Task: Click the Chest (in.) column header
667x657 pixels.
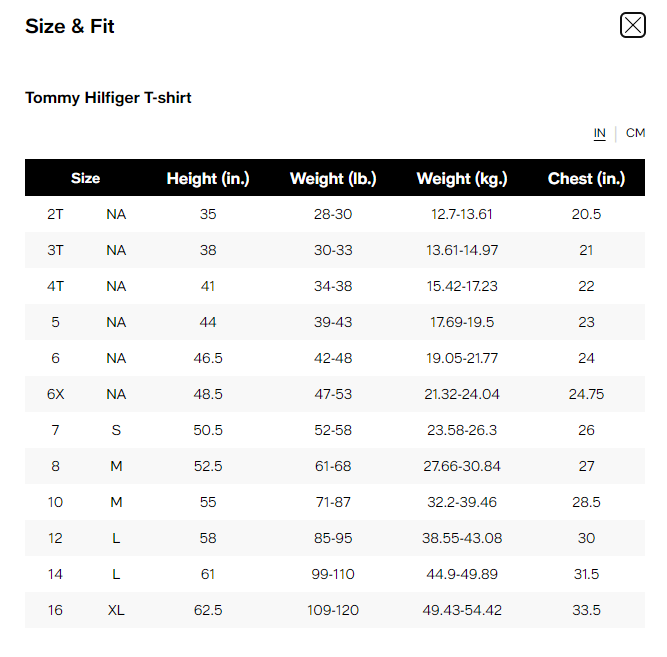Action: click(586, 178)
